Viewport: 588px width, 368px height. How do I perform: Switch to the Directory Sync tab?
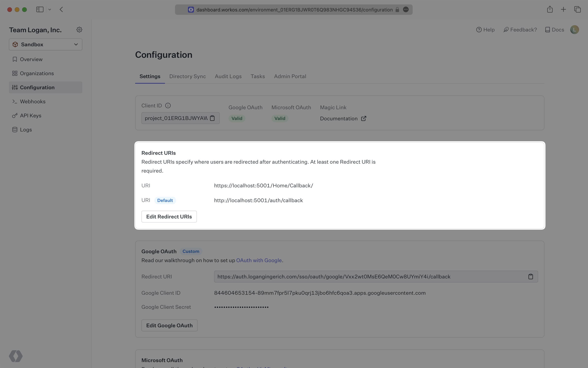tap(187, 76)
